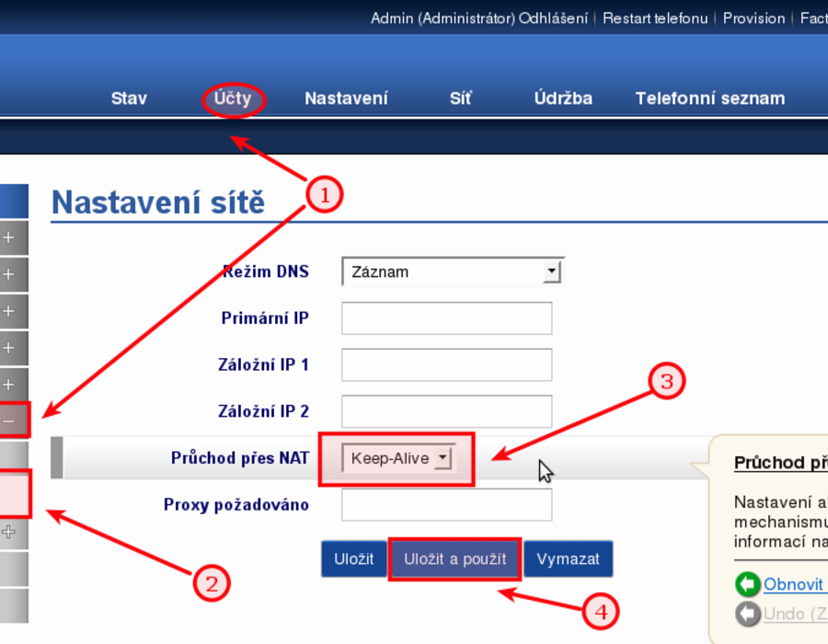Click the Odhlášení logout link
828x644 pixels.
point(553,18)
